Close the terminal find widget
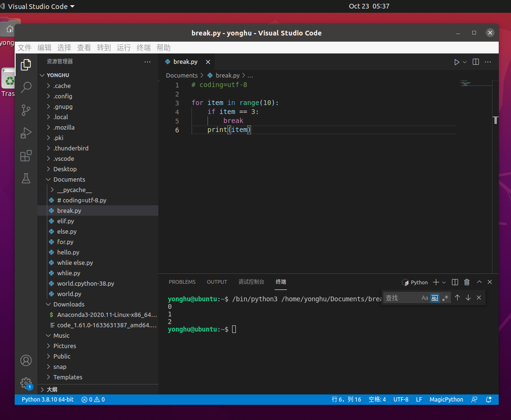511x420 pixels. [x=479, y=297]
